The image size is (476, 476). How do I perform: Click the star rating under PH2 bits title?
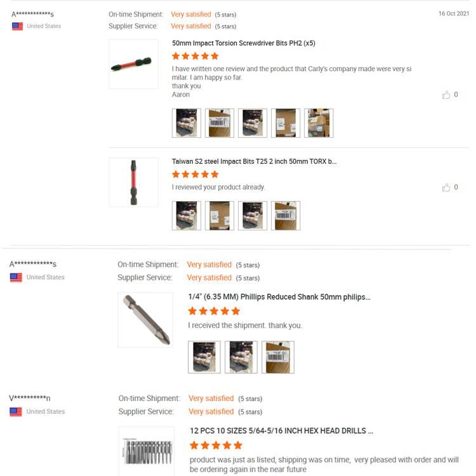click(x=195, y=56)
